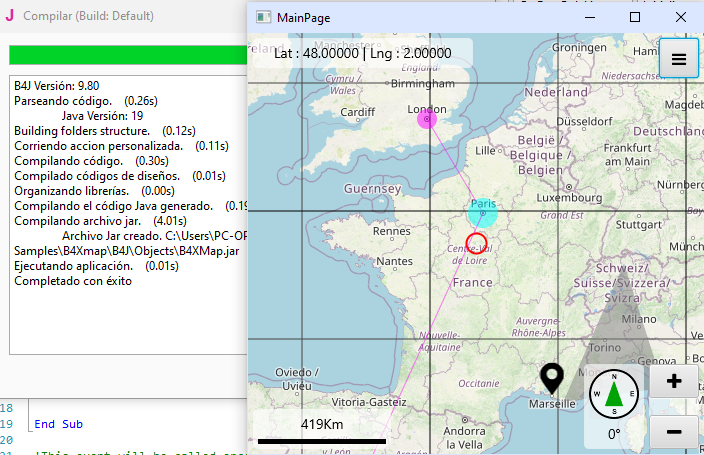The image size is (704, 455).
Task: Select 'Compilado códigos de diseños.' log line
Action: coord(120,176)
